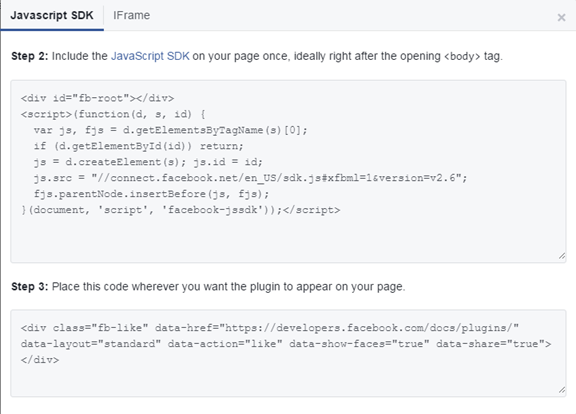Open the JavaScript SDK link
This screenshot has height=414, width=576.
(x=150, y=56)
